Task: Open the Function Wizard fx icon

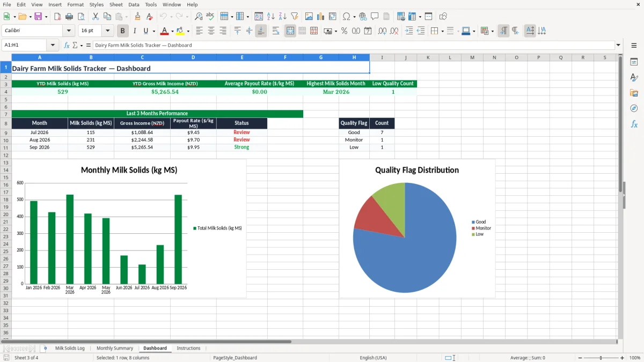Action: click(67, 45)
